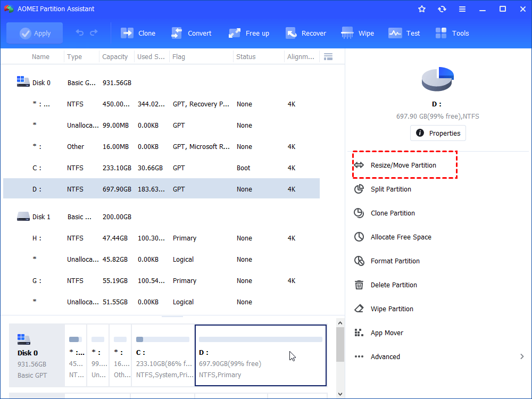Click the star favorite icon in title bar
Image resolution: width=532 pixels, height=399 pixels.
422,9
